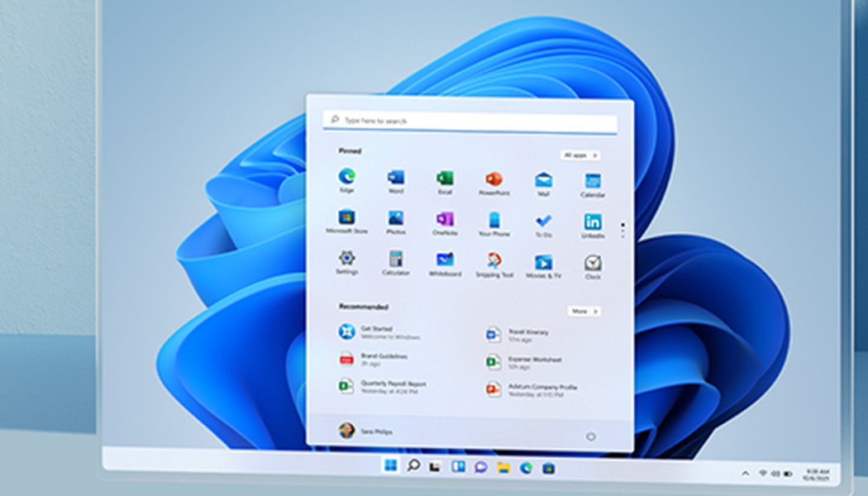Click the power button in Start menu
Screen dimensions: 868x496
tap(590, 436)
